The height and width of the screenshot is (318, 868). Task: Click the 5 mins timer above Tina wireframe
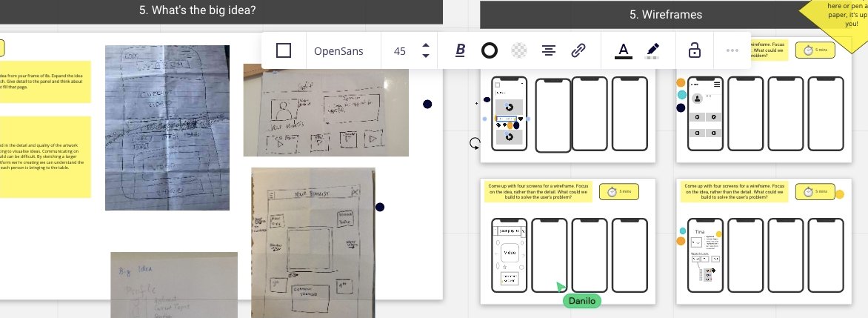tap(815, 192)
